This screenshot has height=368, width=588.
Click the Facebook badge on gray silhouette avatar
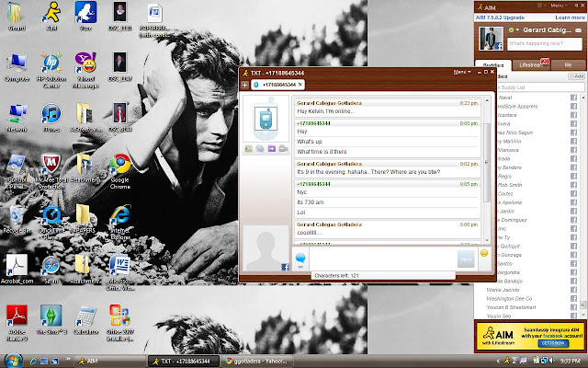pyautogui.click(x=286, y=267)
